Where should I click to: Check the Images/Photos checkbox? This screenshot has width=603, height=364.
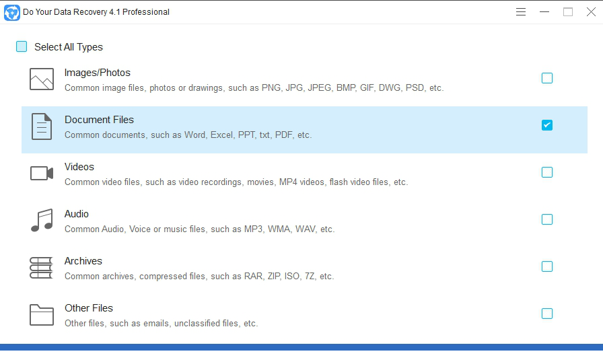(x=547, y=78)
